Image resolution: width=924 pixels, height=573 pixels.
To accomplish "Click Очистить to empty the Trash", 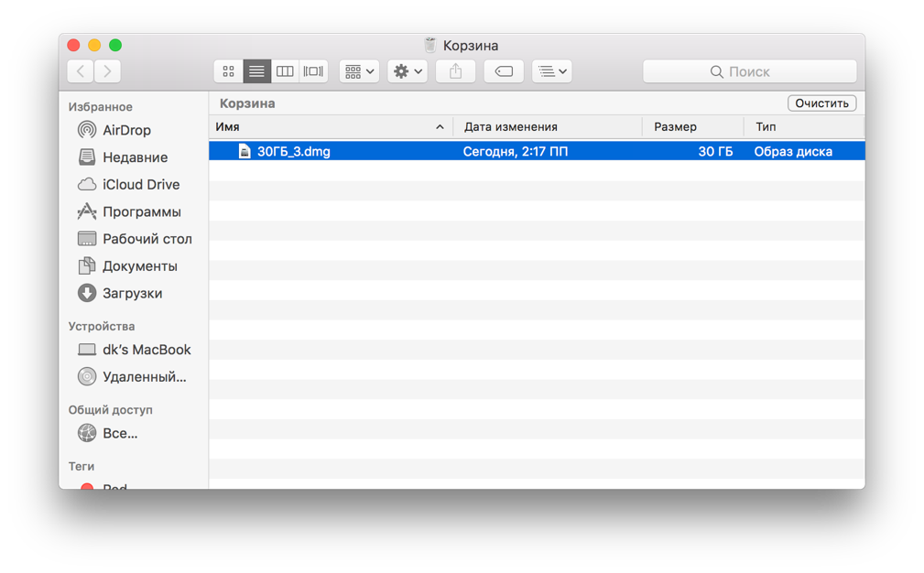I will [821, 103].
